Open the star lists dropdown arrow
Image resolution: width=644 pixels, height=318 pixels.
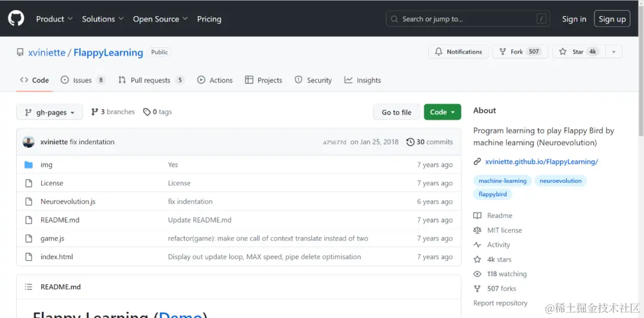614,52
